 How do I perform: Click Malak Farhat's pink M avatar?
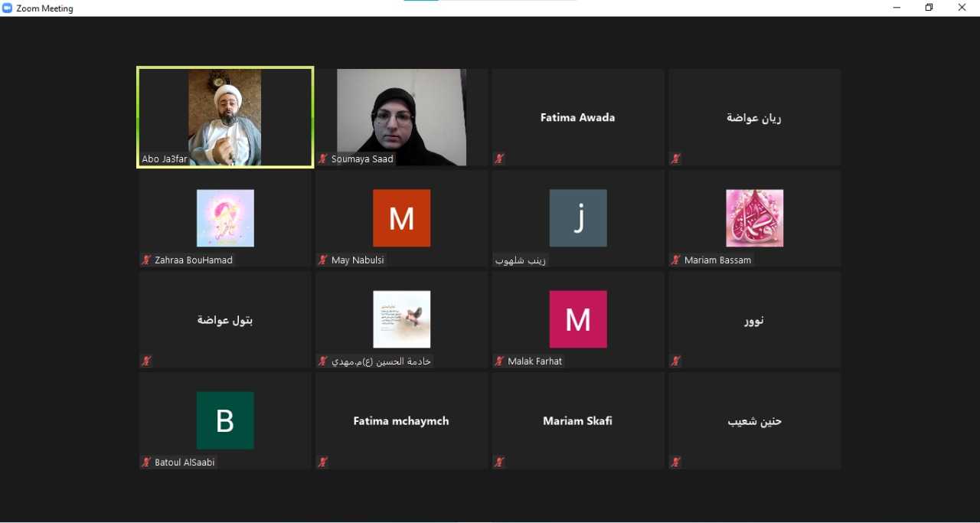[x=578, y=319]
